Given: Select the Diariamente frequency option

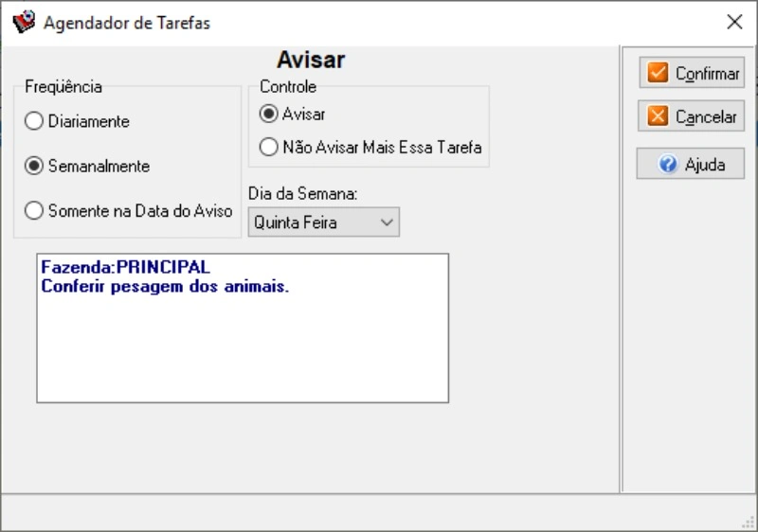Looking at the screenshot, I should pos(34,121).
